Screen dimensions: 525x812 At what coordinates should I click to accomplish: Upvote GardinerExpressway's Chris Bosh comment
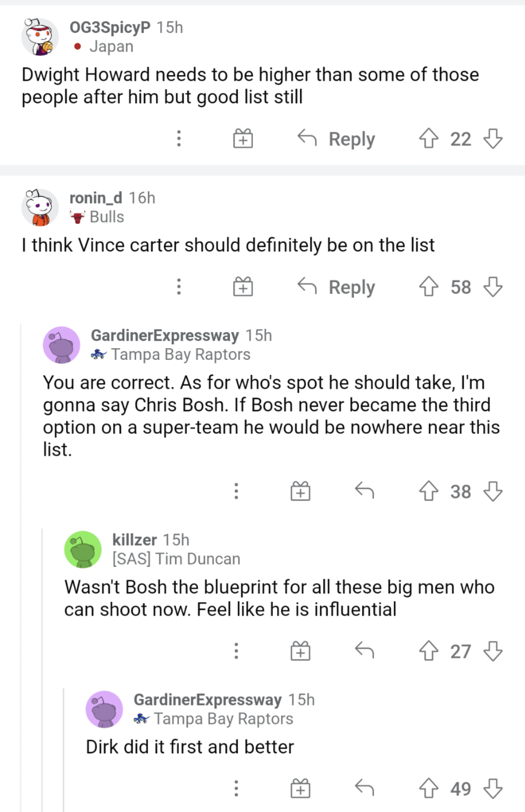point(429,491)
